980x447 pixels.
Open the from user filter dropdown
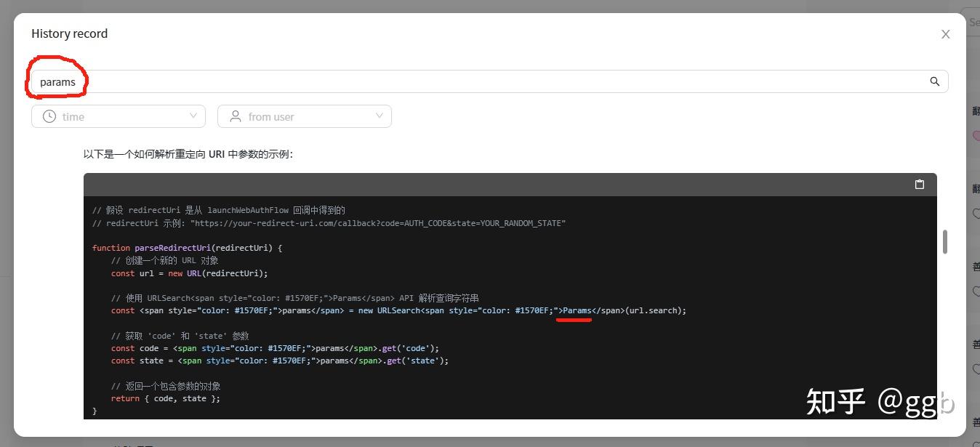click(305, 116)
